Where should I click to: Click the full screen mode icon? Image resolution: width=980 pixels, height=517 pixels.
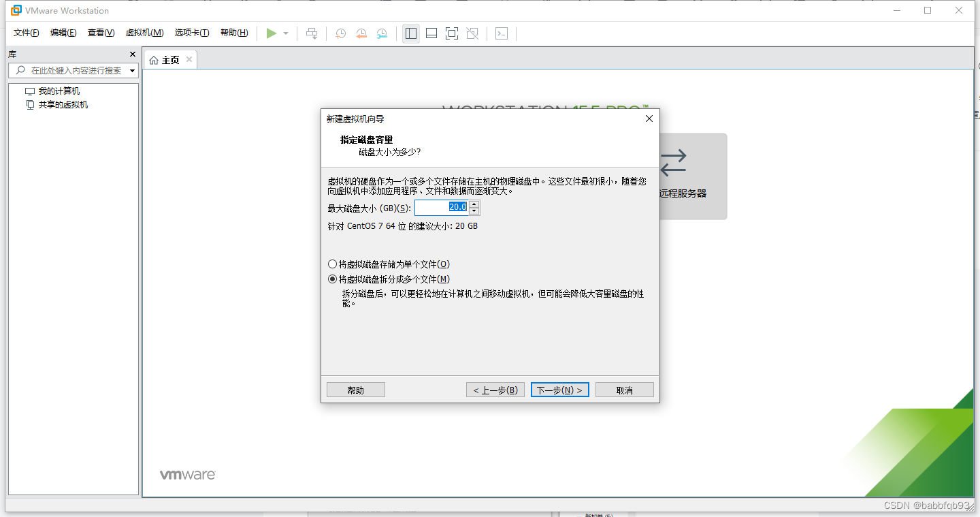[452, 33]
